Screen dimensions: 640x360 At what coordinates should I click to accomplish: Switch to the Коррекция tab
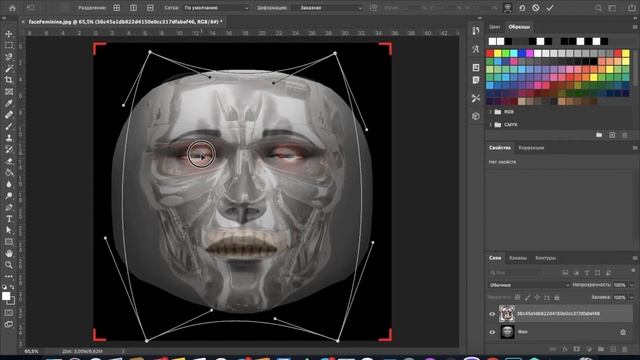click(531, 148)
